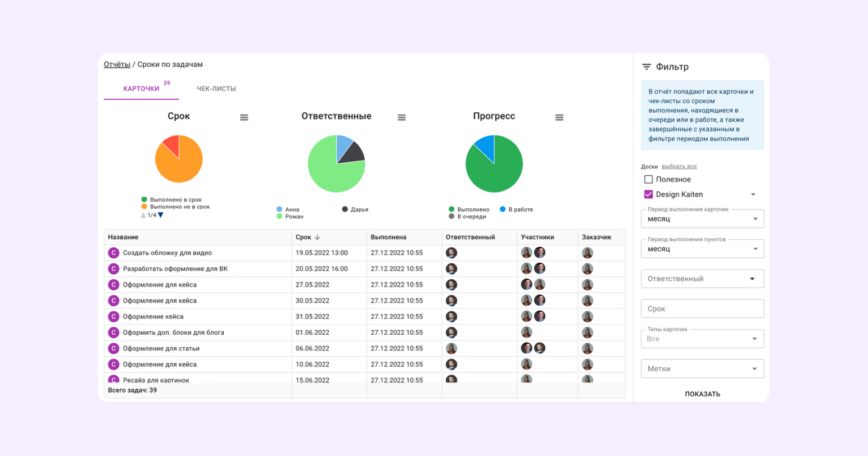The image size is (868, 456).
Task: Toggle Дарья legend item
Action: [355, 209]
